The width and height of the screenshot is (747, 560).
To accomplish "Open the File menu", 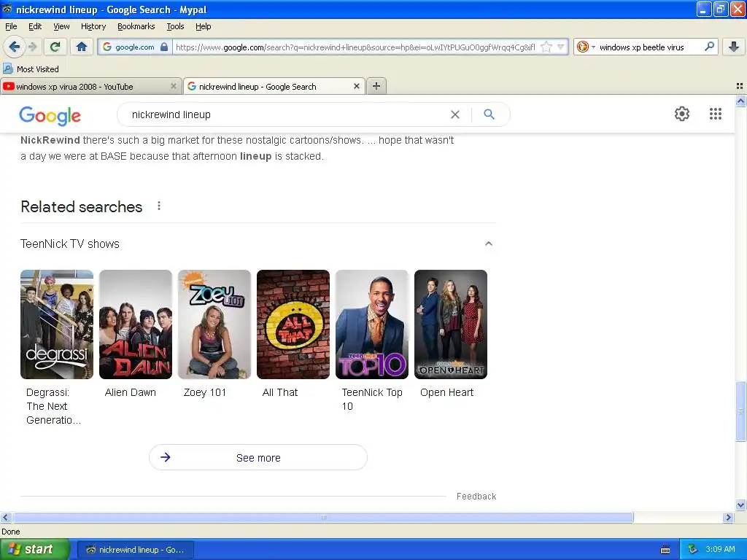I will pos(11,26).
